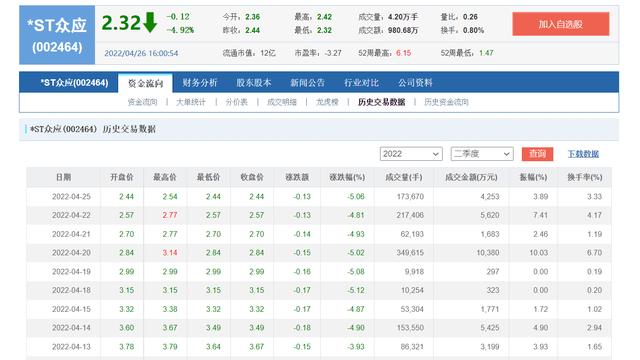640x360 pixels.
Task: Click the 成交金额(万元) column header
Action: 471,177
